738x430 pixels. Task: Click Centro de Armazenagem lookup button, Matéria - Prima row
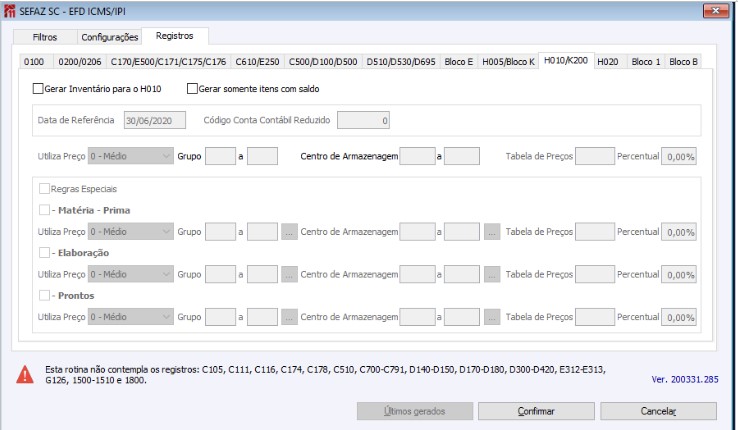coord(492,232)
